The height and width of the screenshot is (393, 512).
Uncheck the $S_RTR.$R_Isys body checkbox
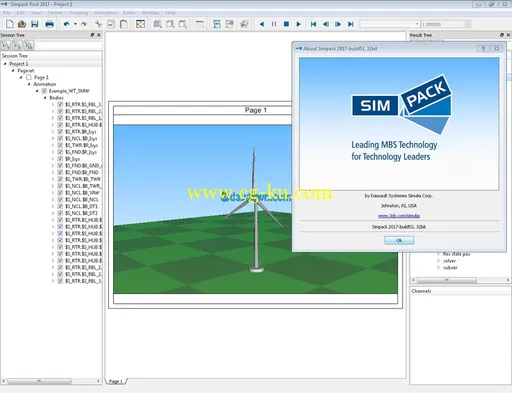pos(60,132)
